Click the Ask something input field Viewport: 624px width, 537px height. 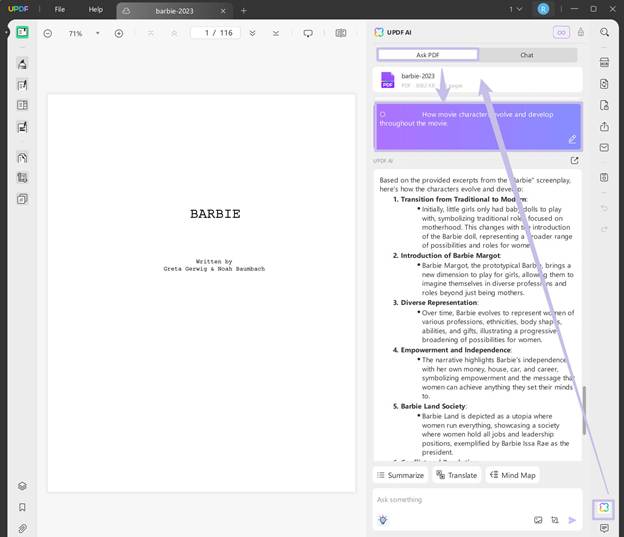point(470,499)
